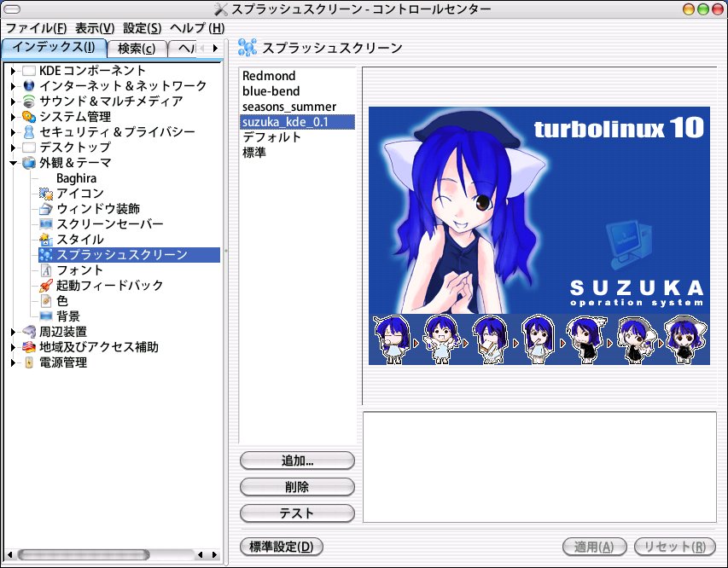Click the KDE コンポーネント folder icon
This screenshot has height=568, width=728.
[x=29, y=71]
